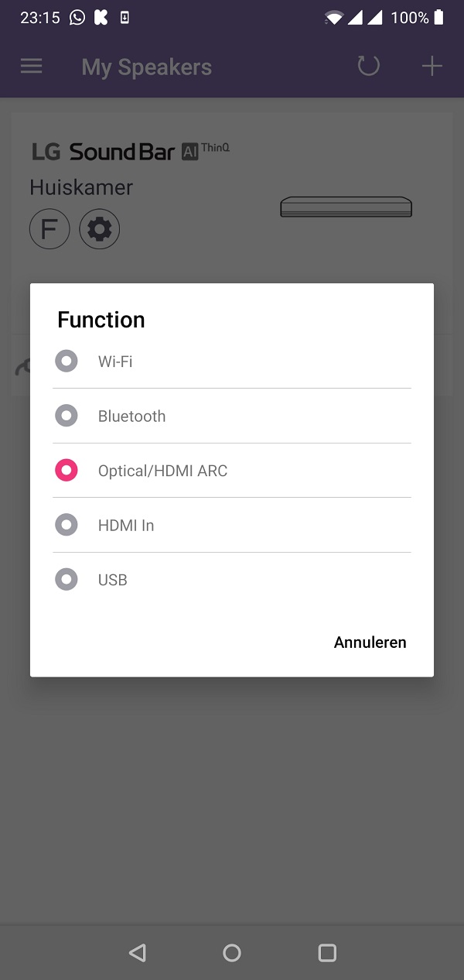Tap the recent apps square icon
The image size is (464, 980).
(327, 953)
